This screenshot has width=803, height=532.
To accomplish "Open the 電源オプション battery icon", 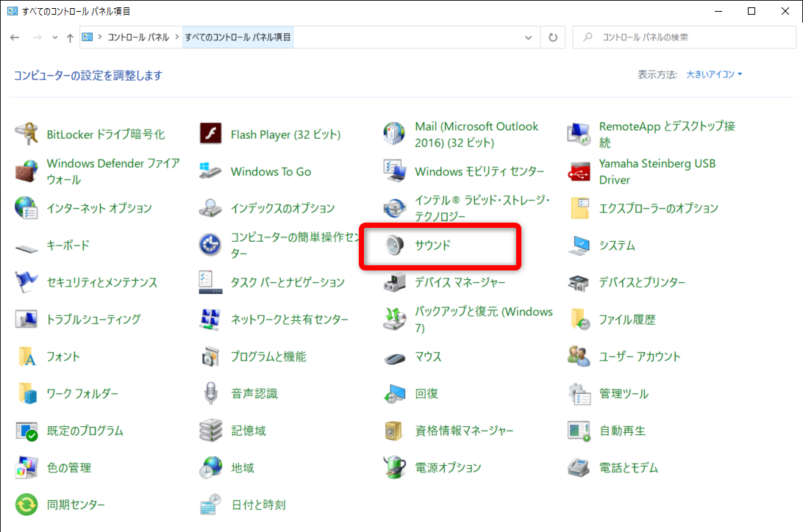I will click(x=394, y=467).
